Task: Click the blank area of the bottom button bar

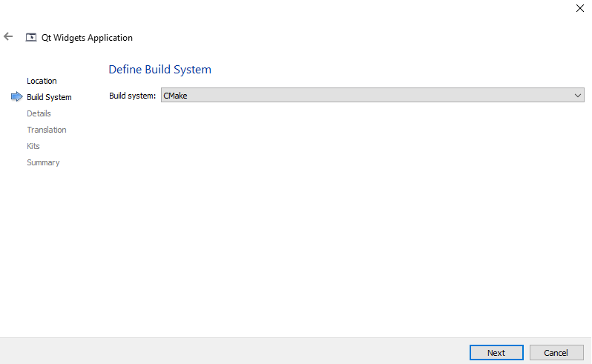Action: tap(223, 351)
